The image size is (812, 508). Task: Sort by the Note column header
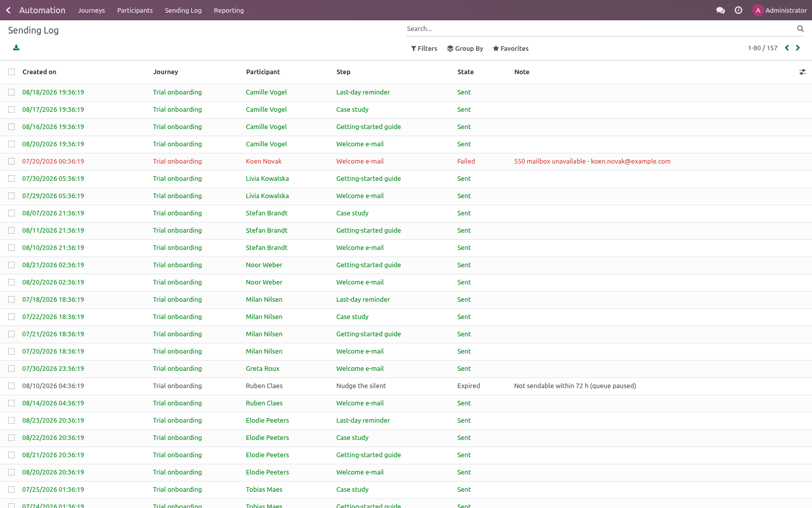pos(522,72)
